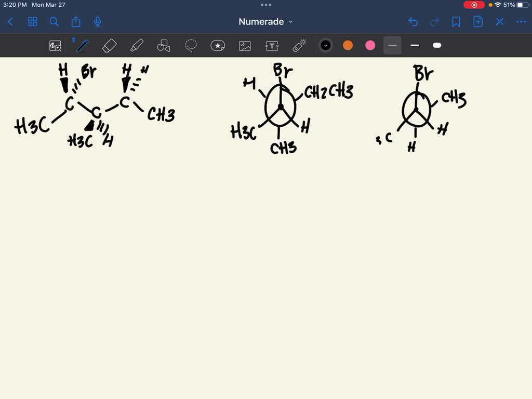Undo the last stroke

[x=413, y=22]
